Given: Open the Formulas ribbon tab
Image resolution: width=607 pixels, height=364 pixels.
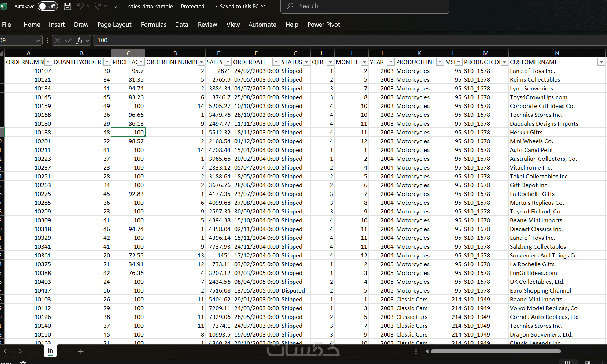Looking at the screenshot, I should (x=154, y=25).
